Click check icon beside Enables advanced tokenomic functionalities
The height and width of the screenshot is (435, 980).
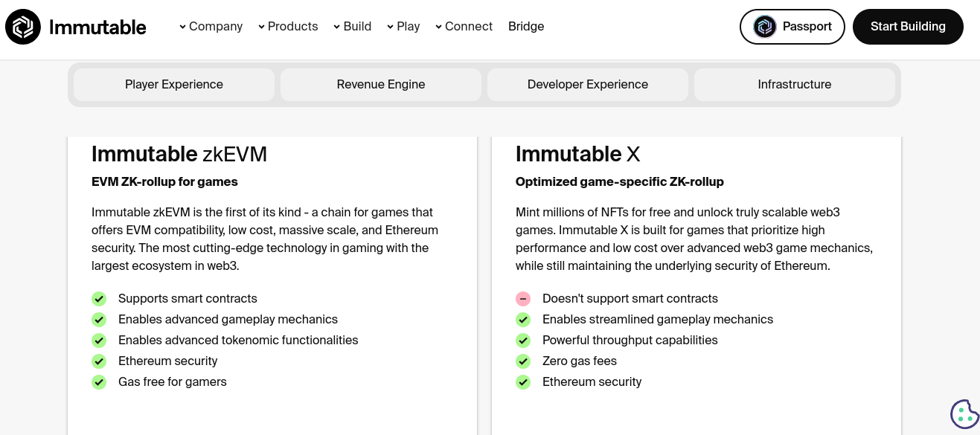click(99, 341)
